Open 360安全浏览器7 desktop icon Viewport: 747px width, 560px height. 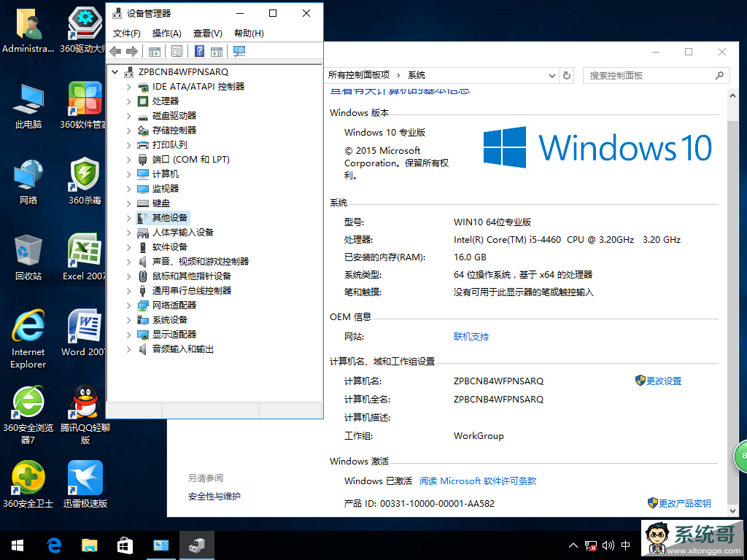coord(28,415)
